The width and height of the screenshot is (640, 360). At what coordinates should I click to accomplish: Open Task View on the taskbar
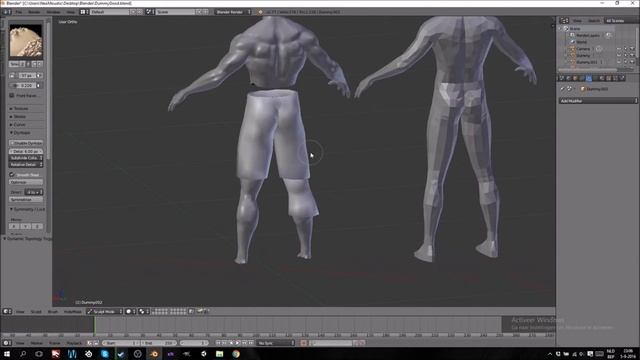pyautogui.click(x=39, y=354)
